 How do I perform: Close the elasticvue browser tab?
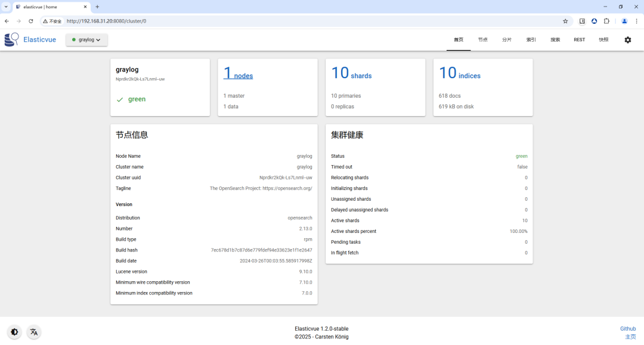[x=85, y=7]
